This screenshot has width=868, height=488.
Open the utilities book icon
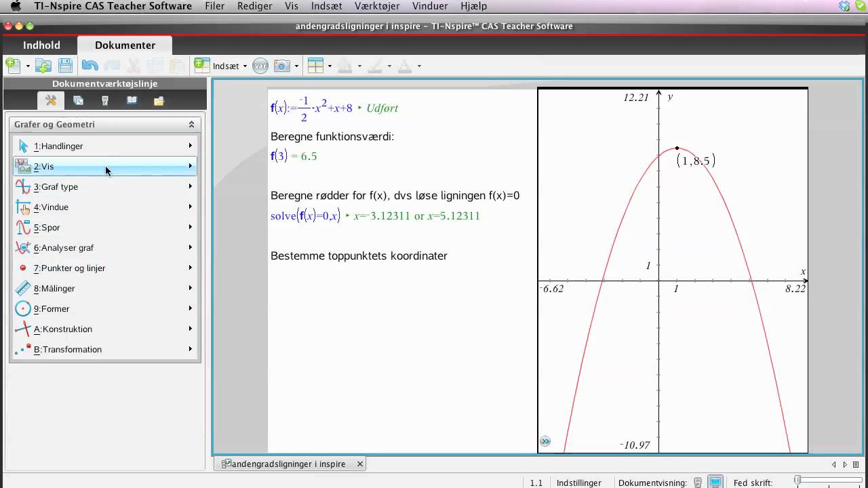point(132,101)
